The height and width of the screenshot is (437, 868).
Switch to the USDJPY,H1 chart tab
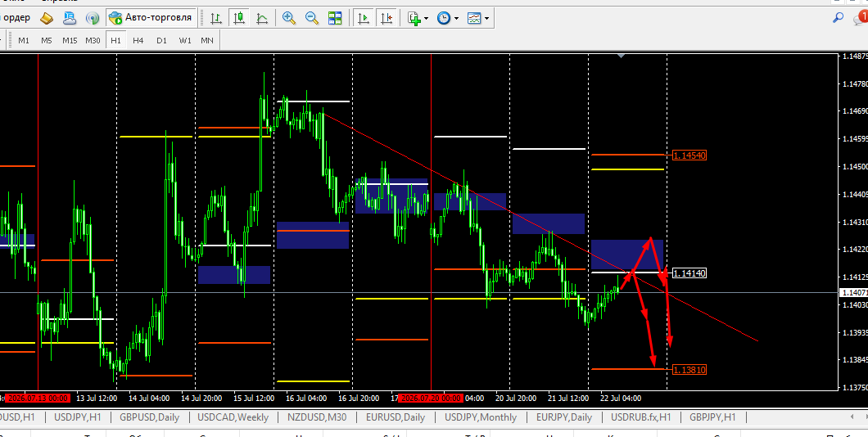pyautogui.click(x=78, y=417)
